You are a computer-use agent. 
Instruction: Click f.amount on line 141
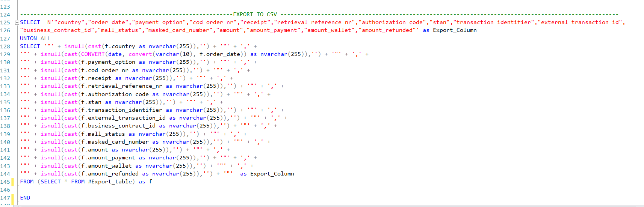pyautogui.click(x=95, y=150)
